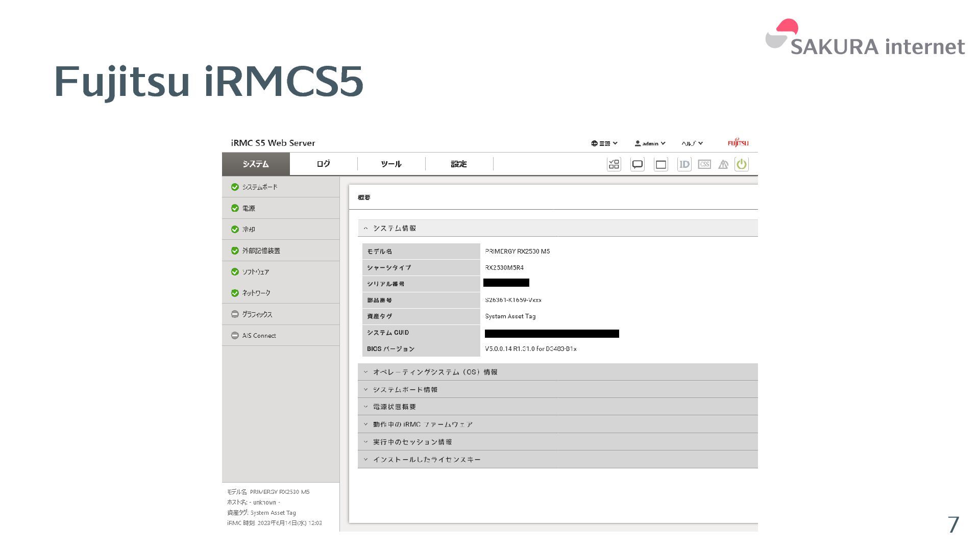Click the green power button icon

[x=741, y=164]
